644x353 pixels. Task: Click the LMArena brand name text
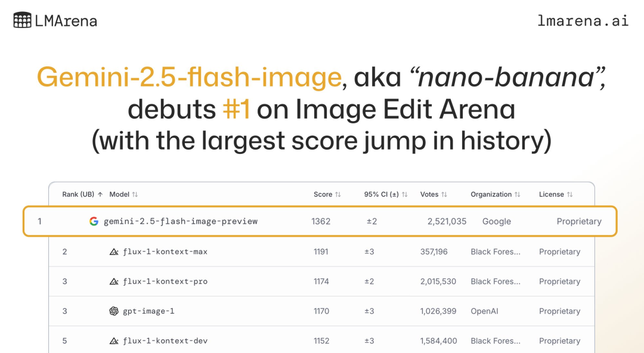[x=66, y=21]
